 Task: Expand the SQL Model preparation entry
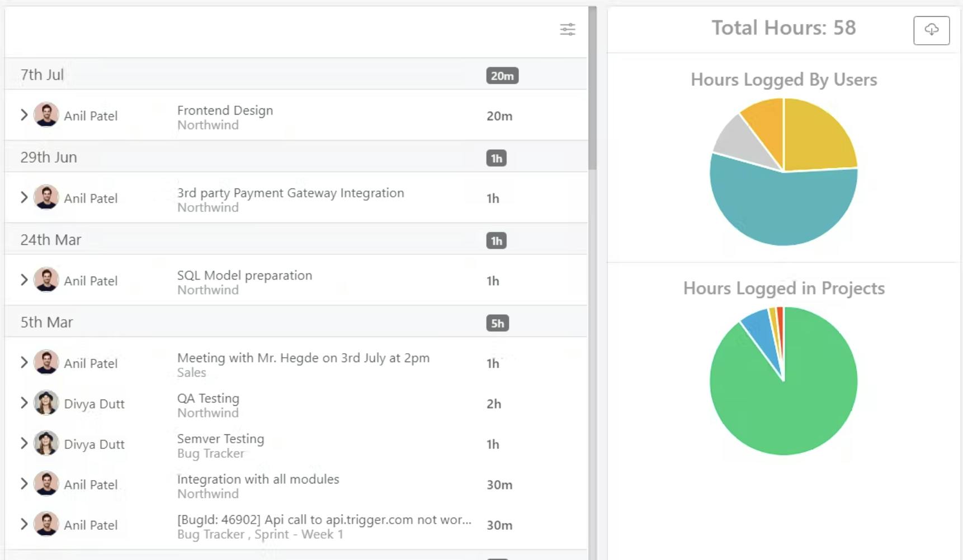tap(23, 280)
